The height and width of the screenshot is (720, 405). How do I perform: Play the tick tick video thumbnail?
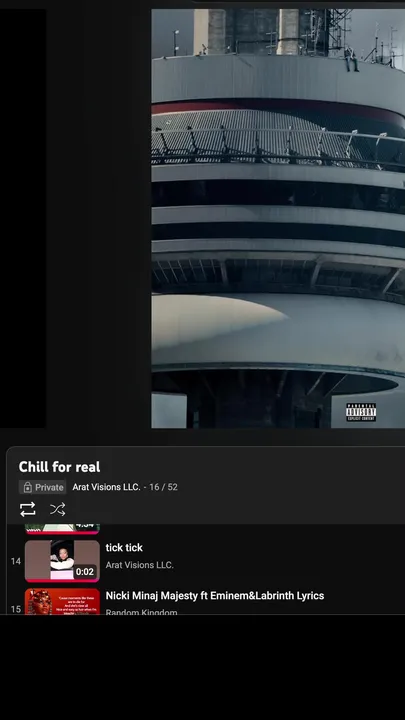(62, 561)
